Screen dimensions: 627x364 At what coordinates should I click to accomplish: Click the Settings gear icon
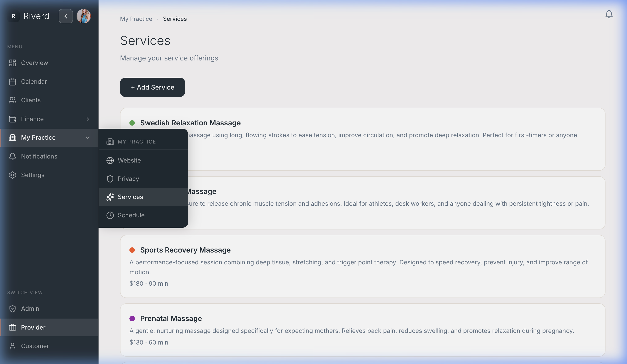pos(13,175)
